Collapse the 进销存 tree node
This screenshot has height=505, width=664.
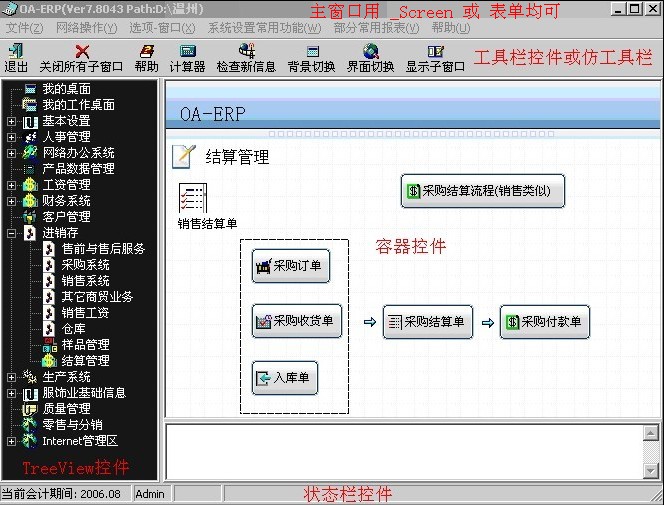point(11,233)
